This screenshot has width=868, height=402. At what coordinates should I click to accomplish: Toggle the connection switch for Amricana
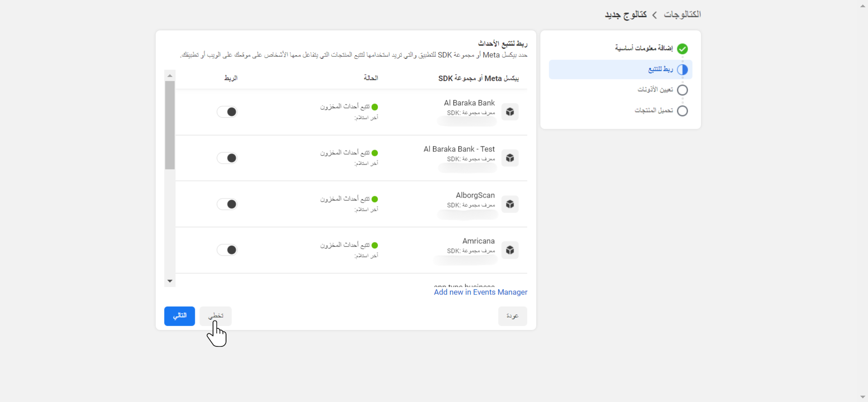[x=227, y=250]
